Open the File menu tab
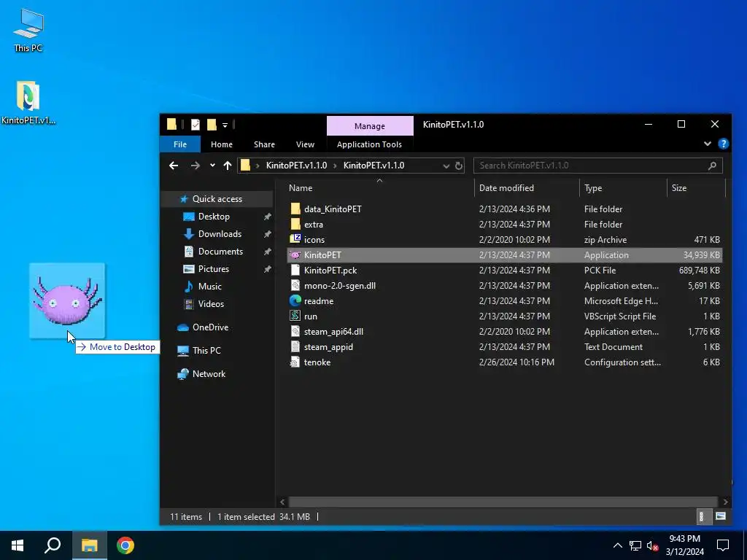 180,144
